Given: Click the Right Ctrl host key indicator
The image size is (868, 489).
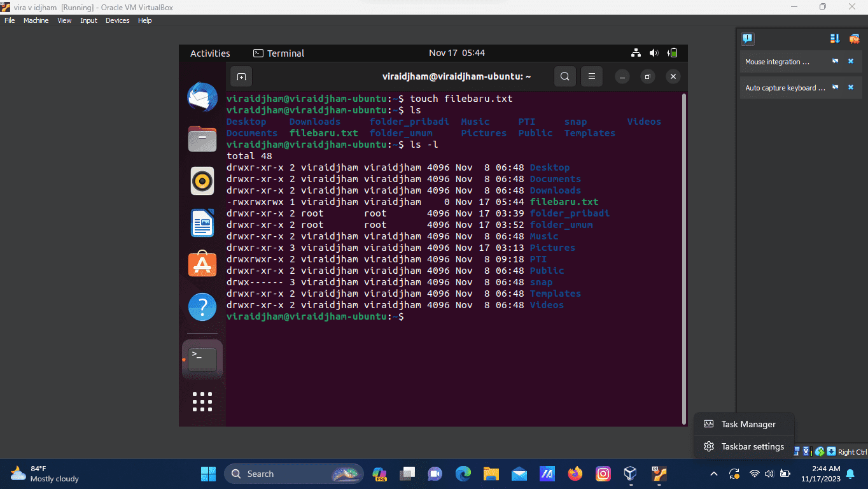Looking at the screenshot, I should click(x=852, y=452).
